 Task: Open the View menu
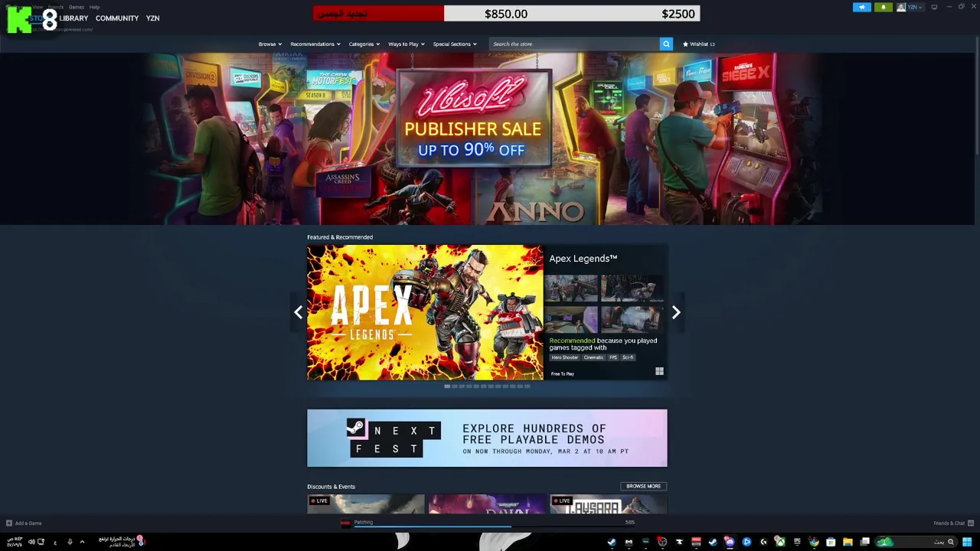[38, 7]
